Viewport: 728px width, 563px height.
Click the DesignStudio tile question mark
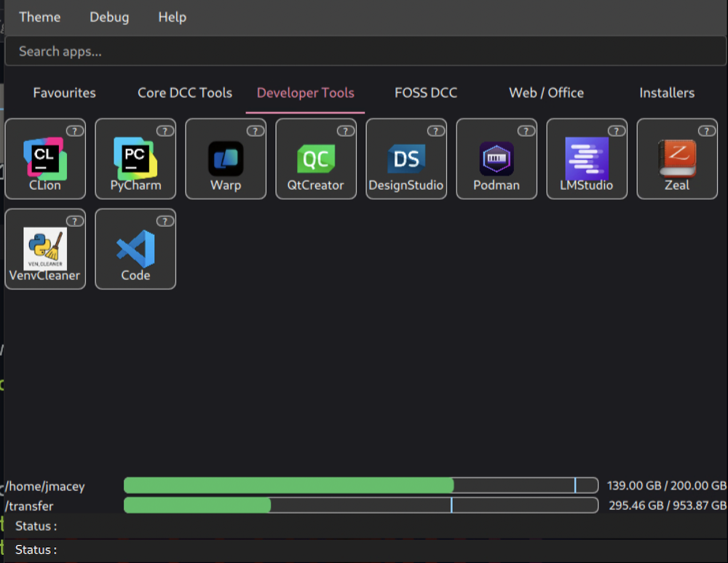pos(435,131)
